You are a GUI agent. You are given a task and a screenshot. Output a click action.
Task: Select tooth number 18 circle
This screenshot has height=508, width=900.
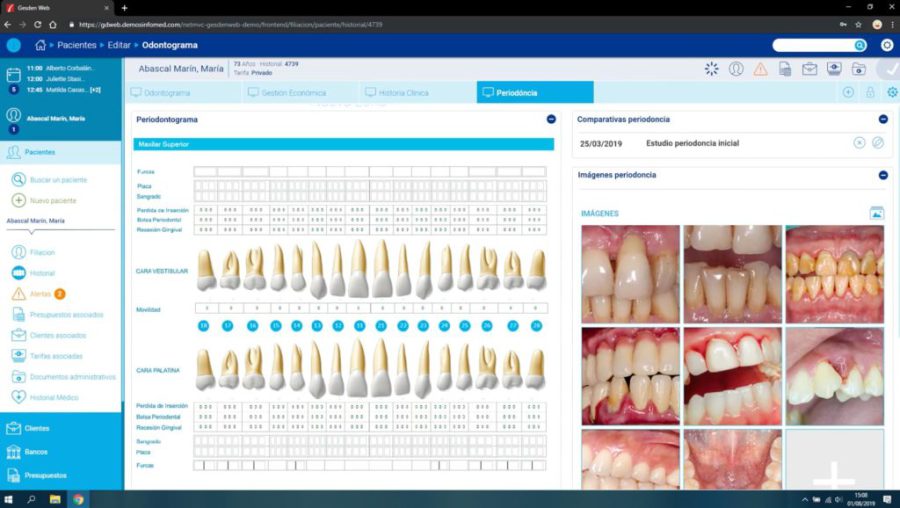204,325
